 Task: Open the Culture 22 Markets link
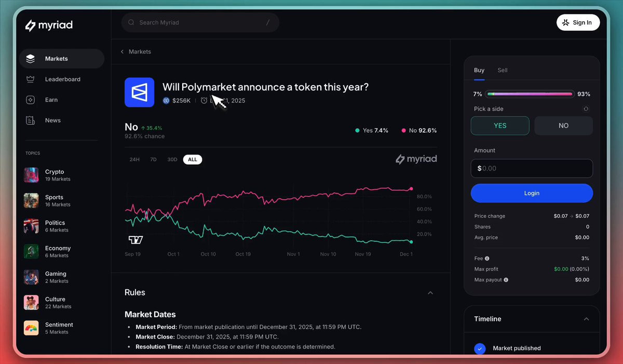pyautogui.click(x=58, y=302)
